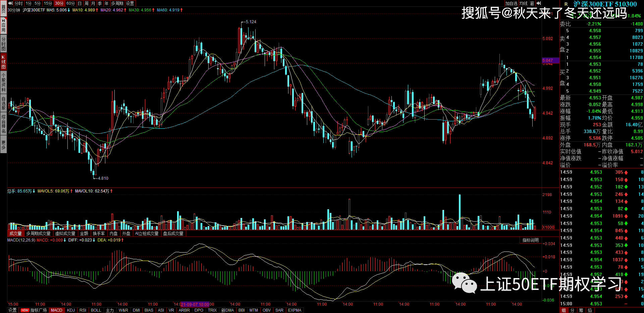
Task: Click the collapse arrow icon before 分时
Action: pos(10,3)
